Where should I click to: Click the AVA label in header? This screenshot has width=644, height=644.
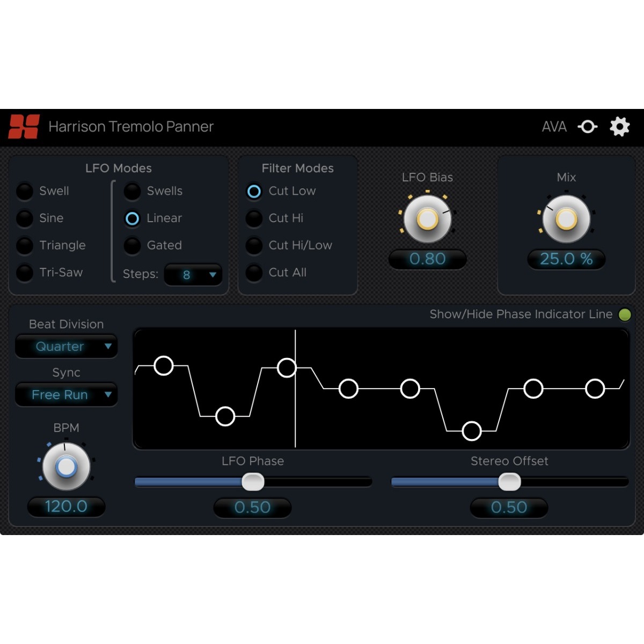coord(554,127)
